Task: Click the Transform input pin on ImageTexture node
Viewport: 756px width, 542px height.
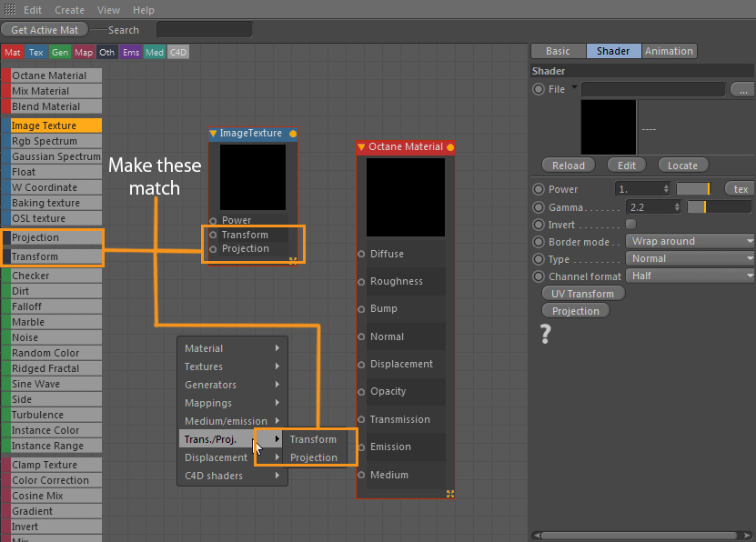Action: 213,236
